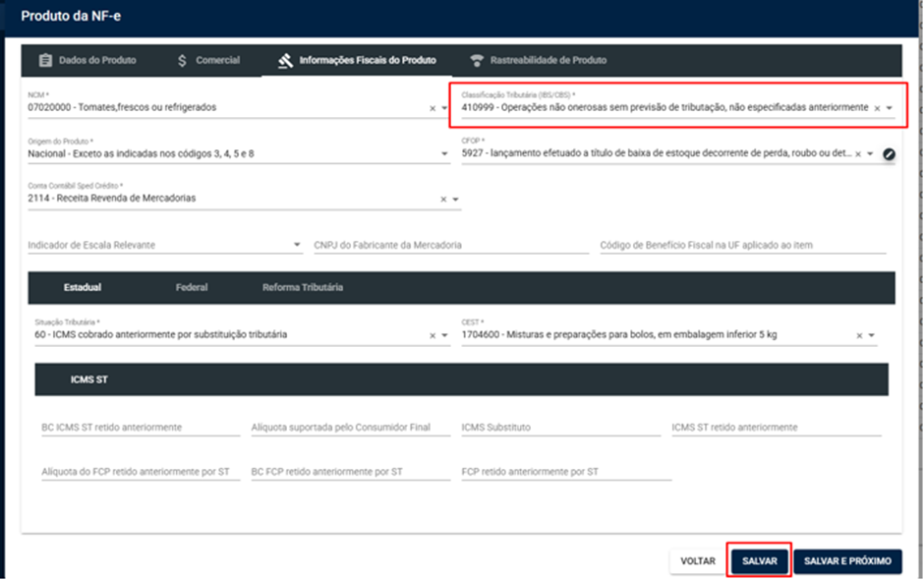Clear the CFOP value using its X
Screen dimensions: 924x580
858,154
